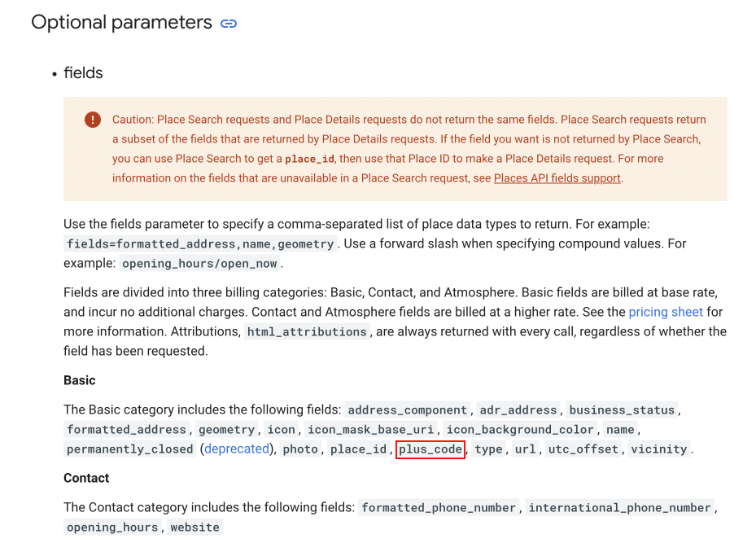Image resolution: width=756 pixels, height=543 pixels.
Task: Click the red caution exclamation icon
Action: click(x=93, y=120)
